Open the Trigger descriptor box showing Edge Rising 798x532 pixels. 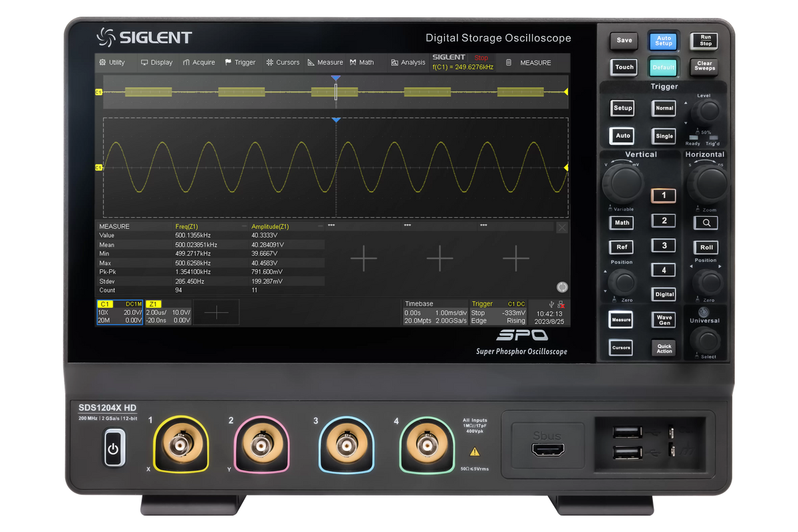(497, 311)
